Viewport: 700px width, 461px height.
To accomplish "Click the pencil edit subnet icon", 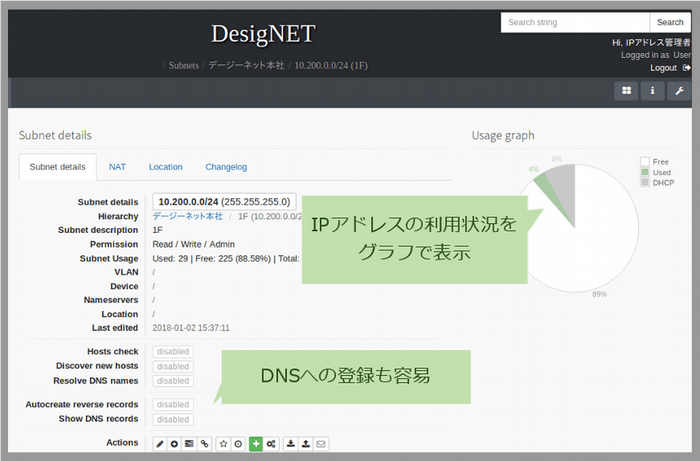I will point(160,443).
